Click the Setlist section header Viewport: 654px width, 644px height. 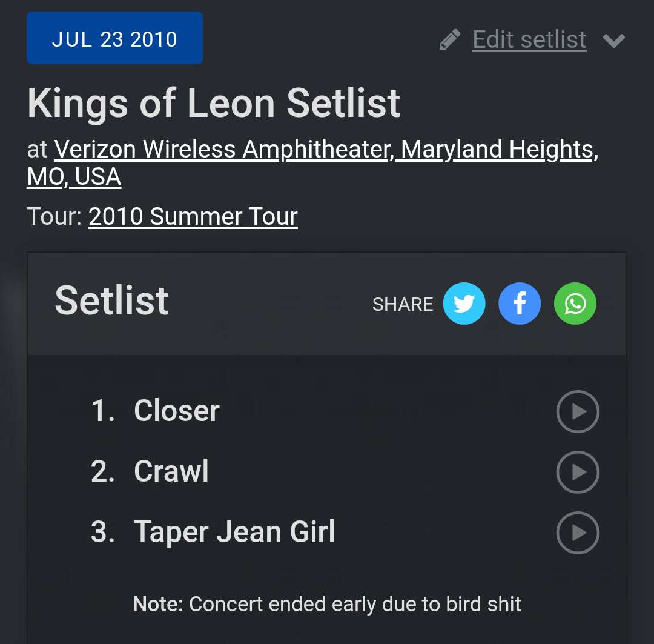111,300
